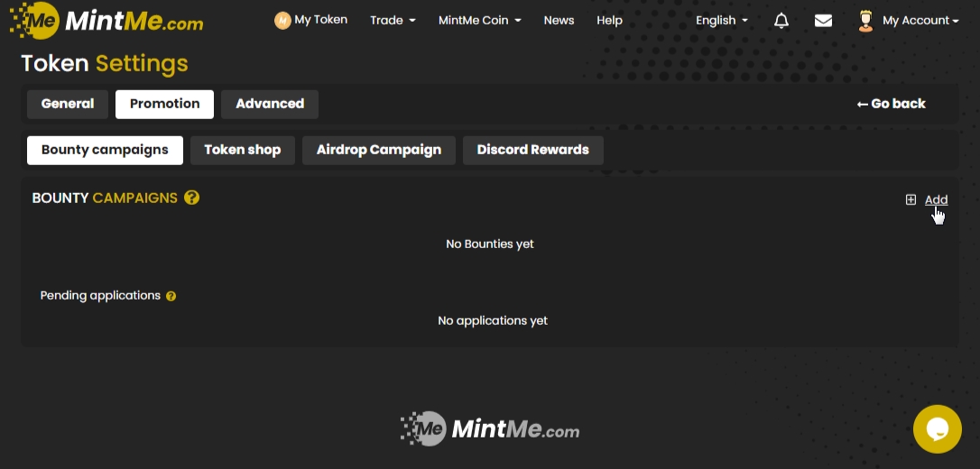
Task: Open the Discord Rewards tab
Action: tap(532, 150)
